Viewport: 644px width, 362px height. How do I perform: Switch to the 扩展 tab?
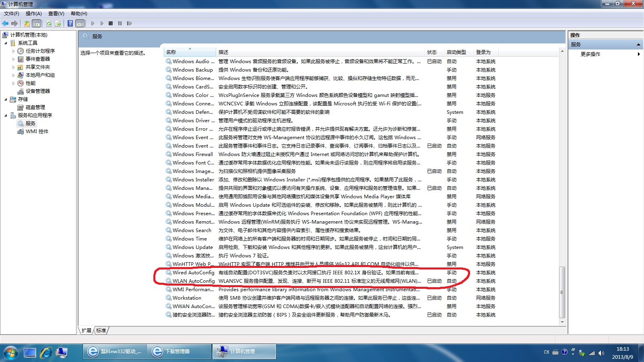click(x=87, y=331)
